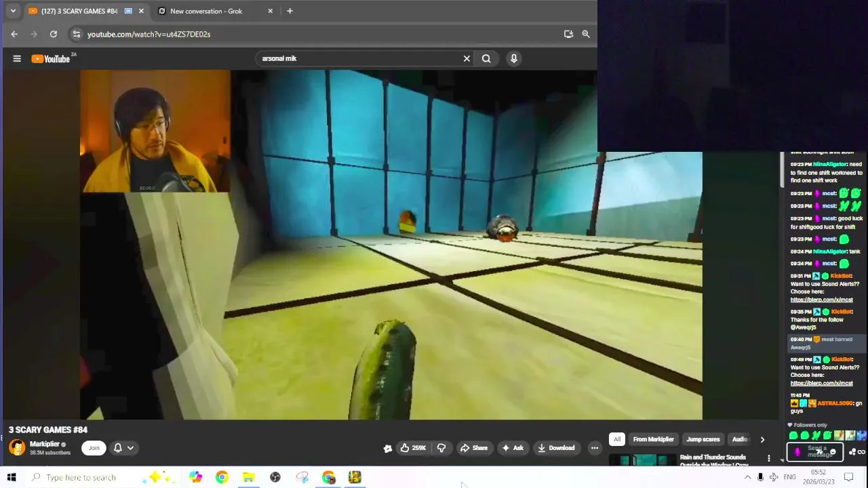Click the YouTube search magnifier button
This screenshot has width=868, height=488.
[x=486, y=59]
